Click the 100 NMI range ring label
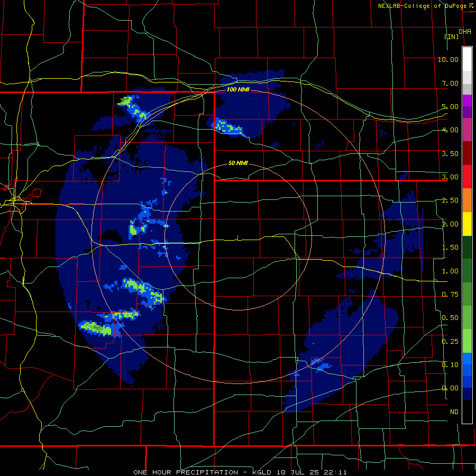This screenshot has width=476, height=476. click(x=238, y=89)
